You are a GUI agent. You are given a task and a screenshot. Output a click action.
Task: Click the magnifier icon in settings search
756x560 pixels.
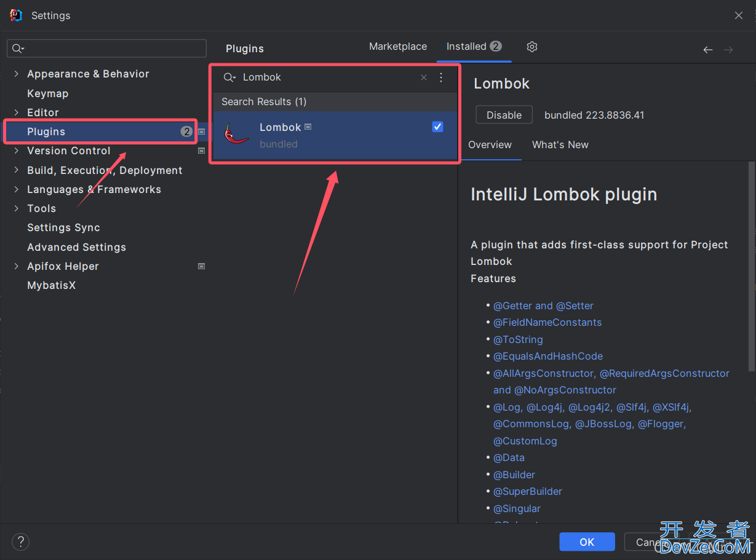click(18, 49)
